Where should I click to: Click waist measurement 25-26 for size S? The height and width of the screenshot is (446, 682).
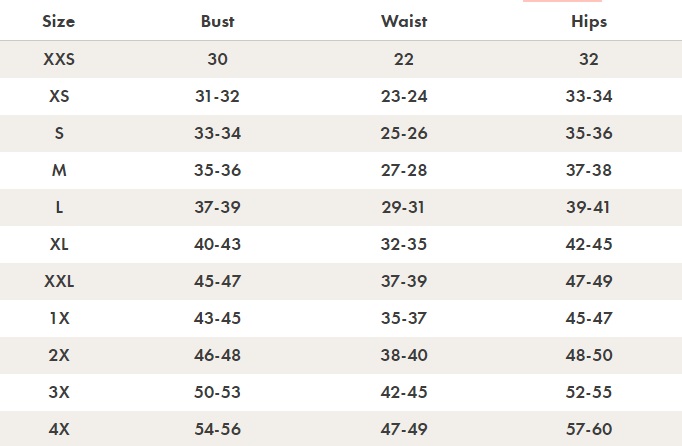[404, 133]
